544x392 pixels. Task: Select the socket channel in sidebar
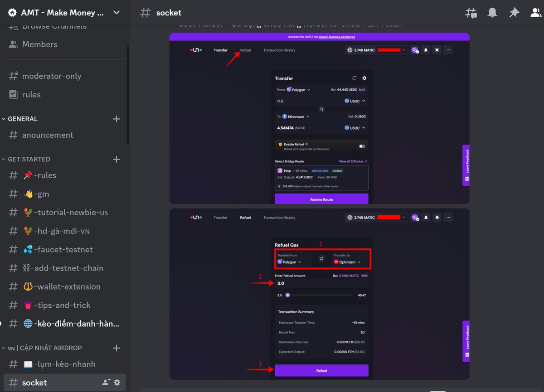coord(64,382)
